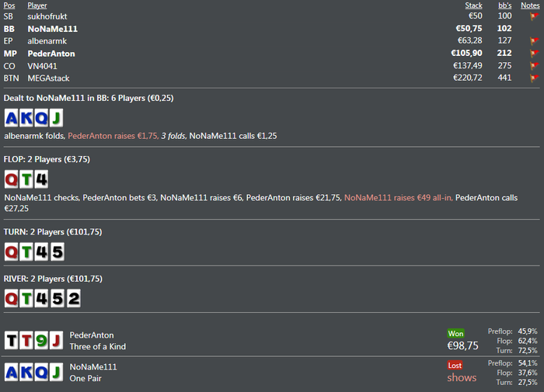Click NoNaMe111's dealt hole cards
The width and height of the screenshot is (544, 392).
[x=33, y=118]
